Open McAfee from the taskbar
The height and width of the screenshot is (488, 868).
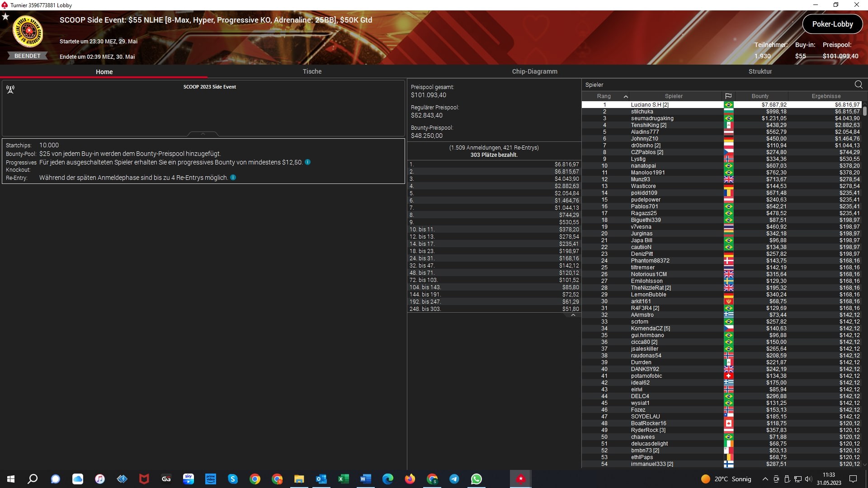[144, 479]
